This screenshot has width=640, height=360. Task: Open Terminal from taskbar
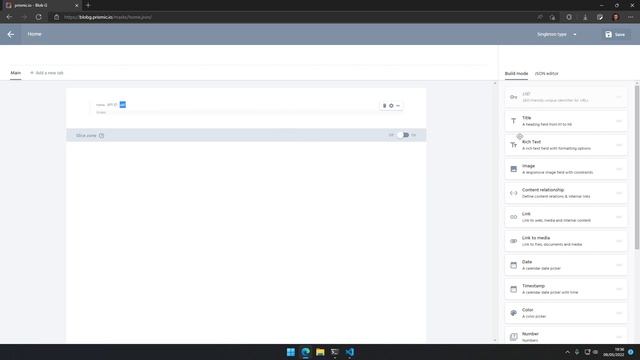(x=335, y=352)
